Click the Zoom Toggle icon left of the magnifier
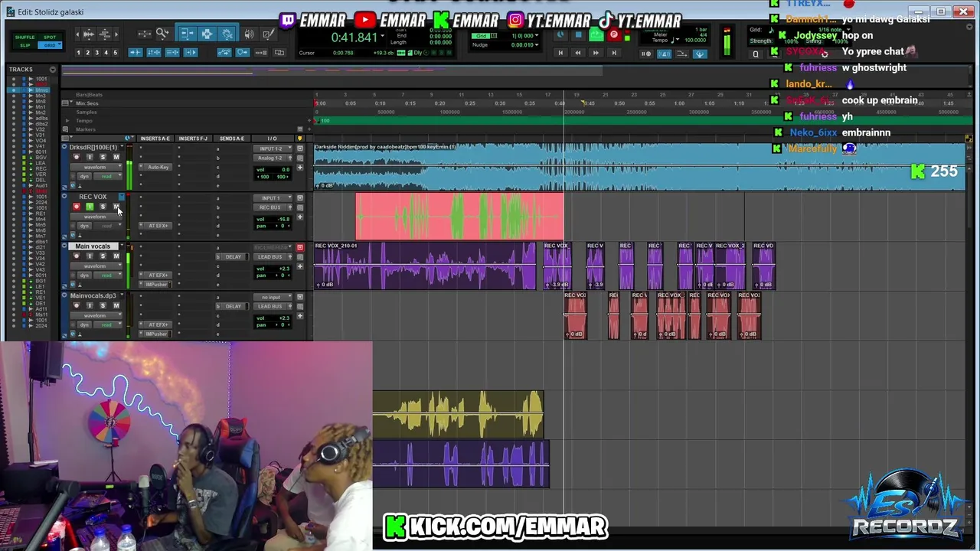Viewport: 980px width, 551px height. coord(145,34)
